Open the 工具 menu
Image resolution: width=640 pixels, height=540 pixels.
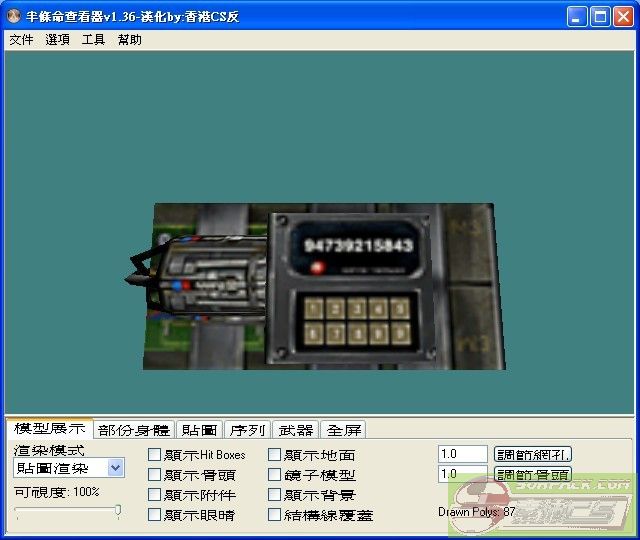93,40
